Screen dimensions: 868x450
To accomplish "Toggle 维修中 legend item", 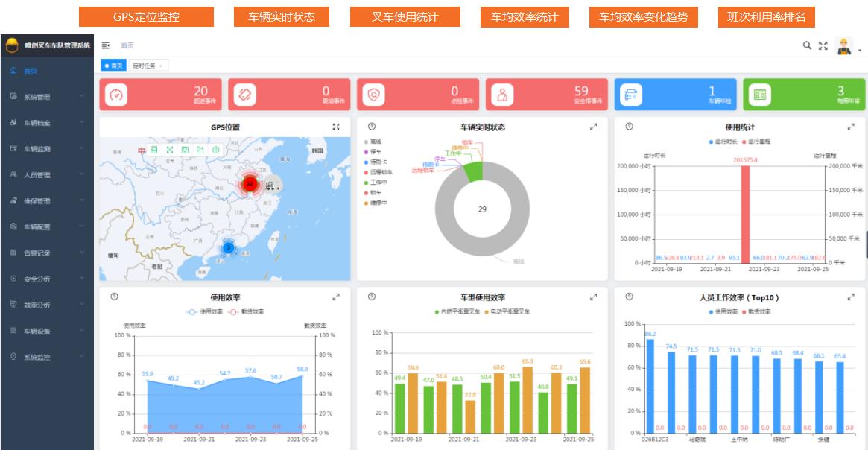I will pos(376,203).
